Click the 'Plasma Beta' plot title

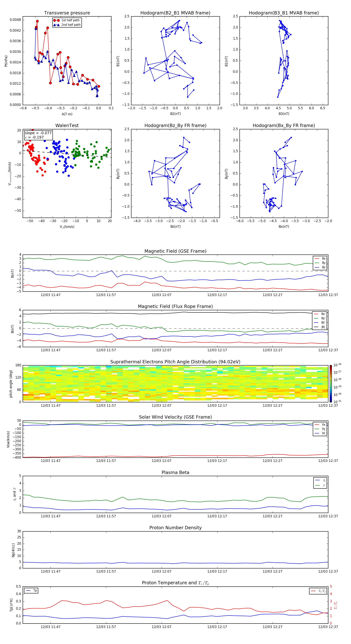(x=175, y=472)
